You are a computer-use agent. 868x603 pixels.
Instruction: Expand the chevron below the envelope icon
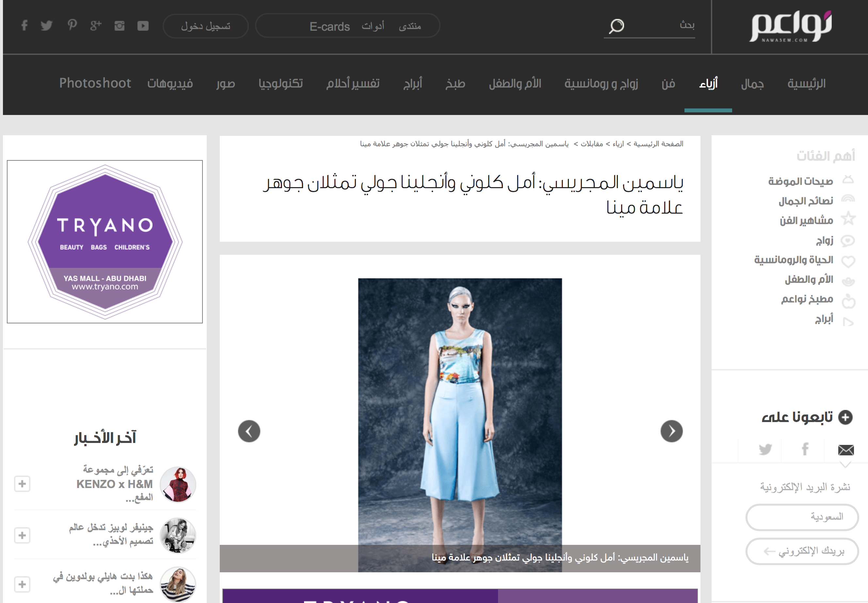point(845,464)
